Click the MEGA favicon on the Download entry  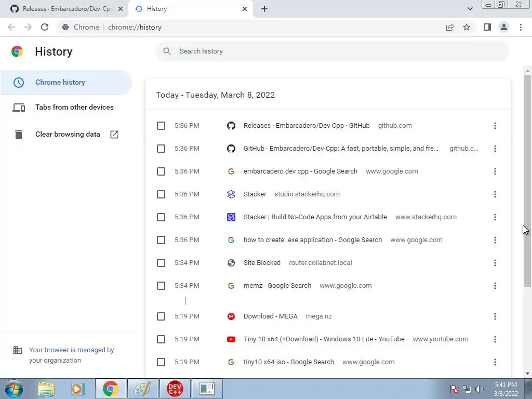(x=231, y=316)
